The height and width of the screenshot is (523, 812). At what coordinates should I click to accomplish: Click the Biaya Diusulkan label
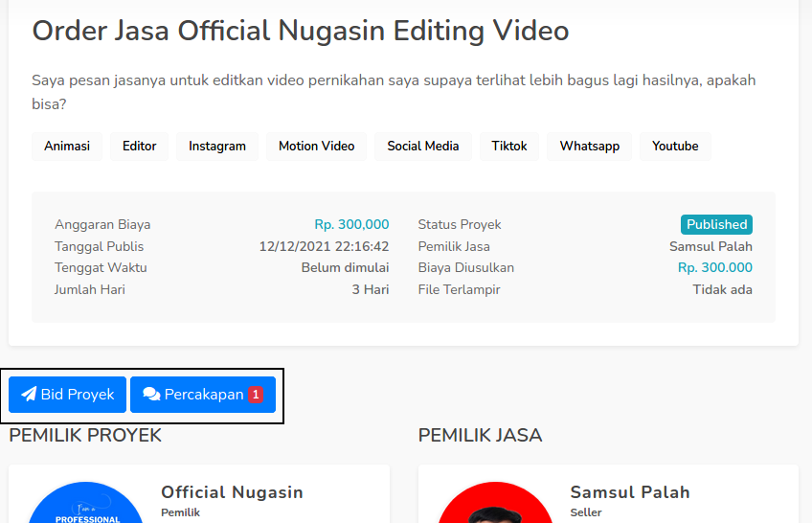point(466,267)
